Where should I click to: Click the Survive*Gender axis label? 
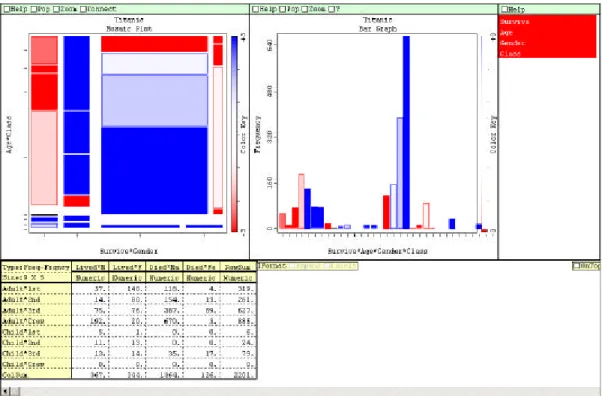129,251
